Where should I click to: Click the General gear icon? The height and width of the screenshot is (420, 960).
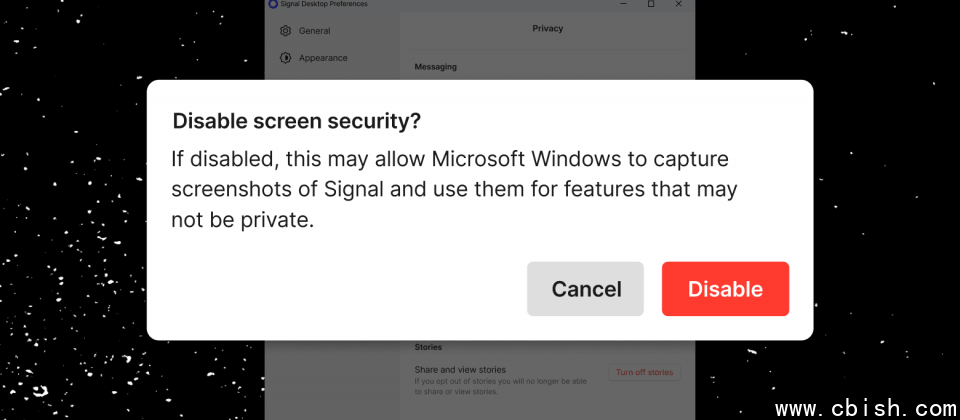[285, 31]
